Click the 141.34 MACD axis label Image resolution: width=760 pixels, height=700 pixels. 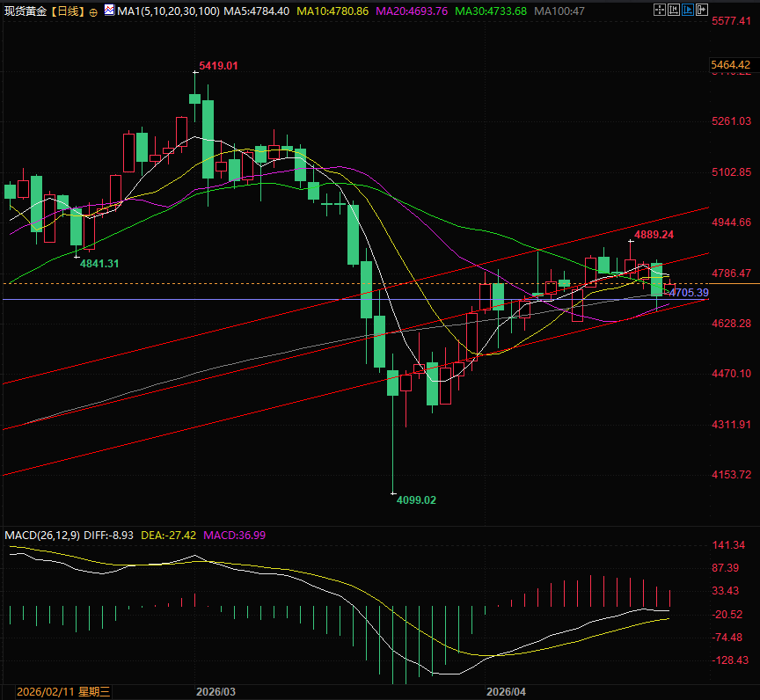(728, 545)
